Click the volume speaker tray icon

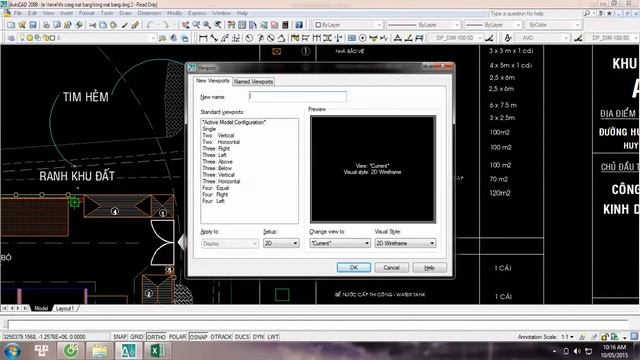577,351
